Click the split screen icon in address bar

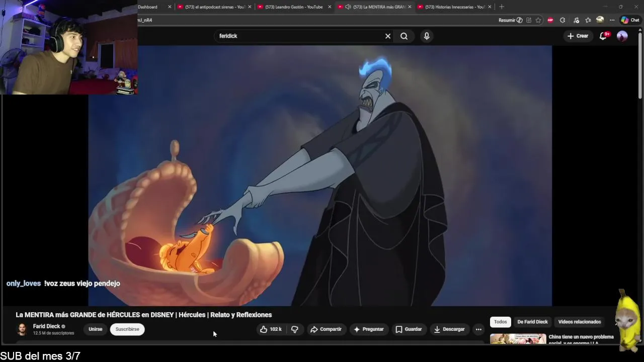tap(529, 20)
